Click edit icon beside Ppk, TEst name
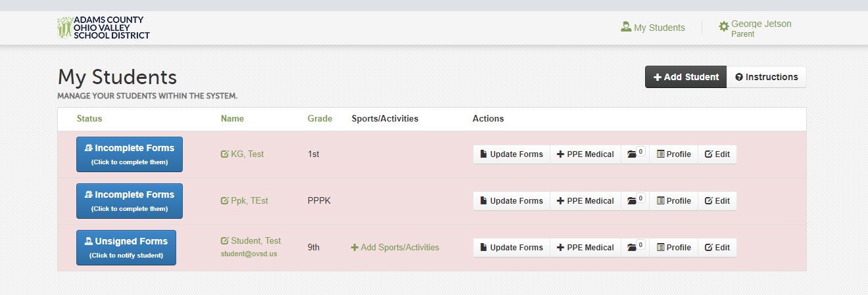 coord(225,201)
